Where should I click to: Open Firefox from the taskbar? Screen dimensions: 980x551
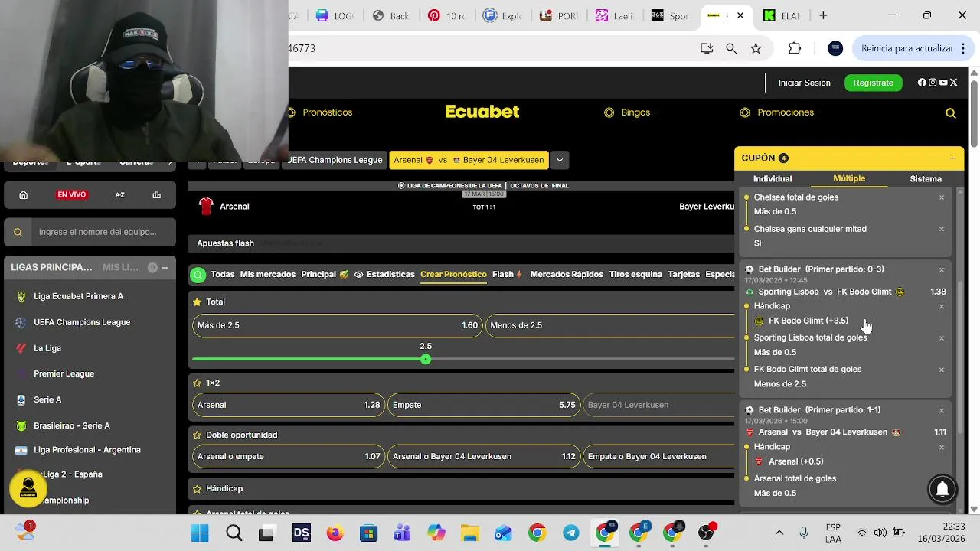[335, 533]
